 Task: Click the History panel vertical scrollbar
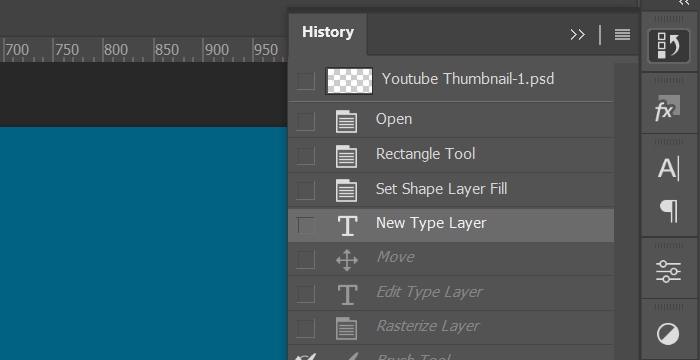pyautogui.click(x=626, y=211)
